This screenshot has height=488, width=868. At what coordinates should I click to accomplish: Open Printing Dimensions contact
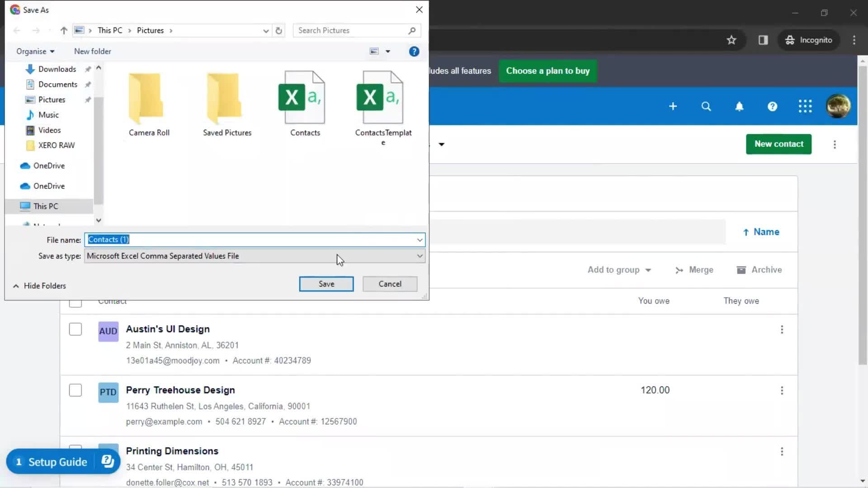coord(172,451)
